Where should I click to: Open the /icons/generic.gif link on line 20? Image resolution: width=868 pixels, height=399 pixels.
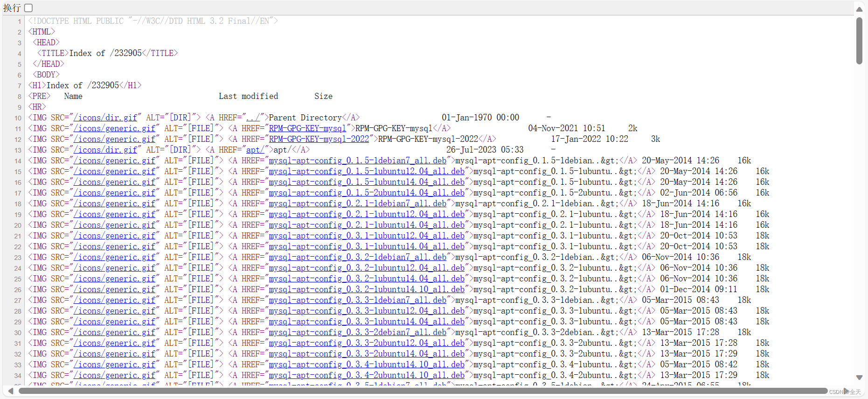point(115,225)
